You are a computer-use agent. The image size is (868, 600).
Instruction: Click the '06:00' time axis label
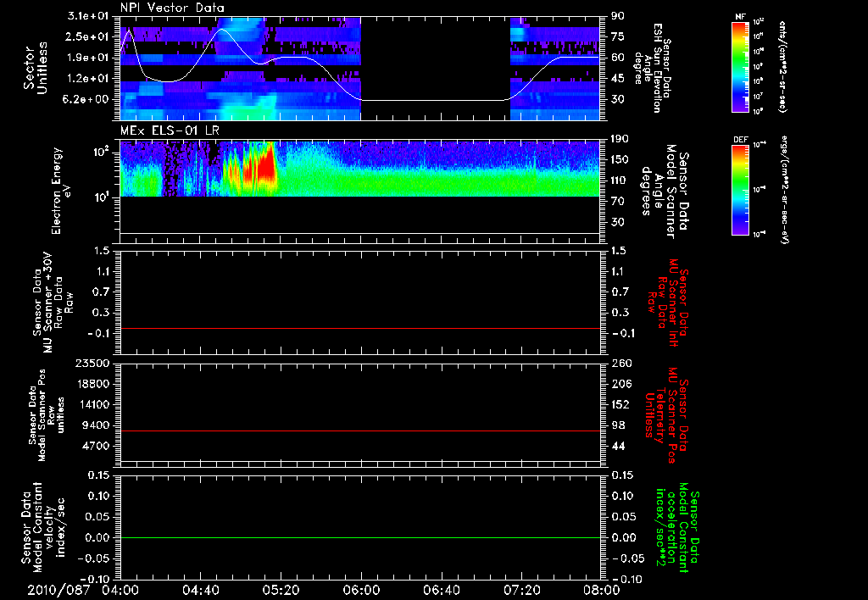click(361, 590)
